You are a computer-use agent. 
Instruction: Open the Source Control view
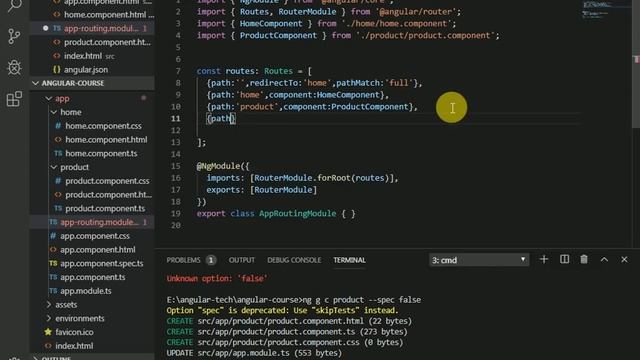click(x=14, y=36)
